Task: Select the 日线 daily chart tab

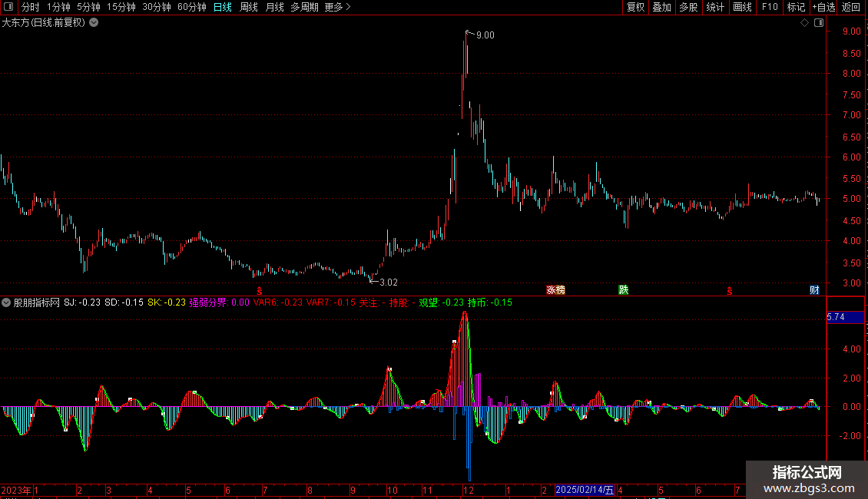Action: 223,7
